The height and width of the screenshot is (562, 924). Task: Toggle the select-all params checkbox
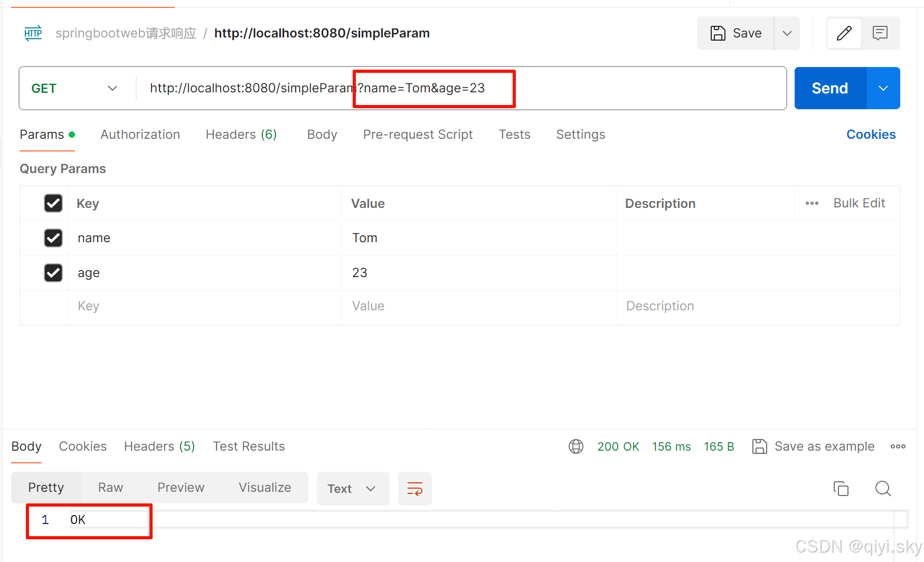point(53,203)
